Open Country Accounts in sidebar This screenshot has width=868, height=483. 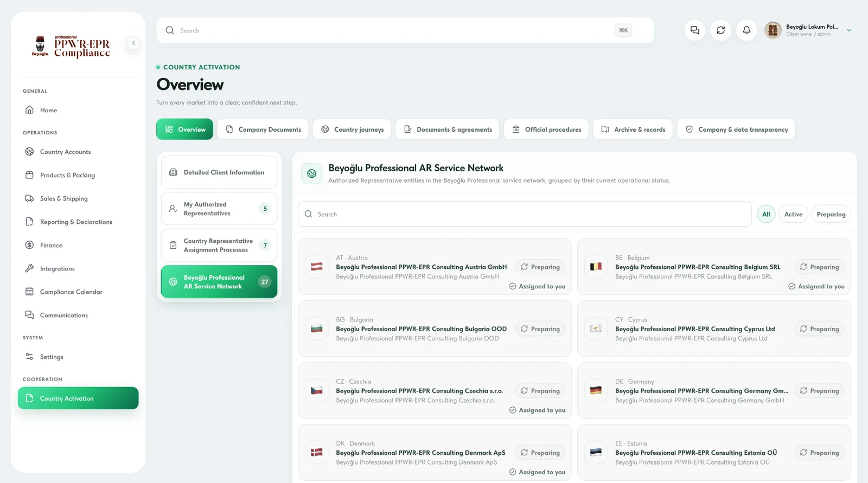pos(78,152)
